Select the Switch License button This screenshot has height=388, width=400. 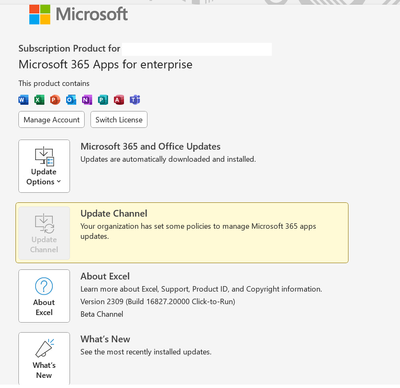[119, 120]
